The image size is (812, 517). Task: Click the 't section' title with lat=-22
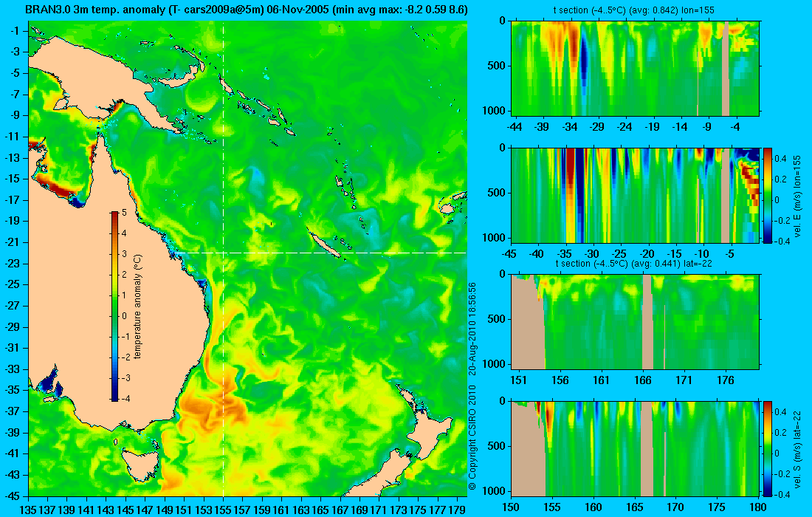[634, 263]
